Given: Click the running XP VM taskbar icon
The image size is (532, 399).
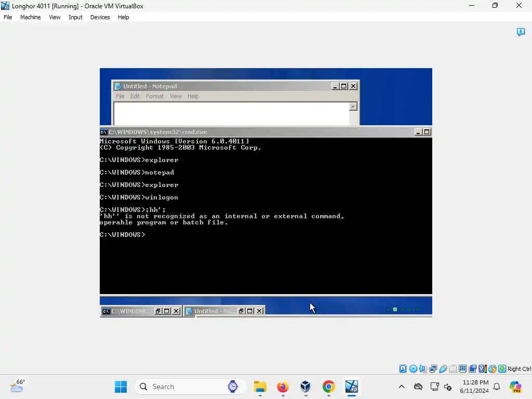Looking at the screenshot, I should coord(352,387).
